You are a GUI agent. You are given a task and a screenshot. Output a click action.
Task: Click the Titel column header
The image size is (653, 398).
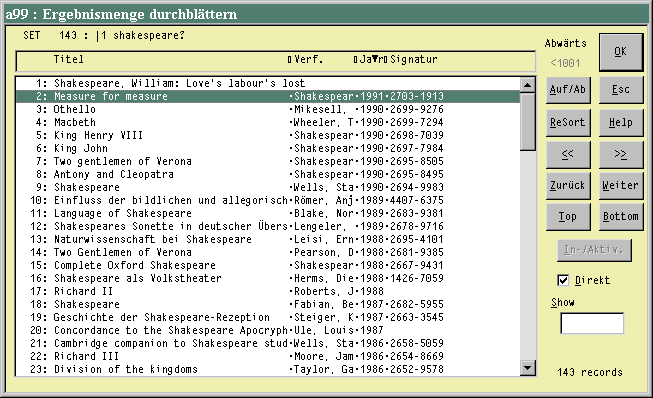pyautogui.click(x=69, y=60)
